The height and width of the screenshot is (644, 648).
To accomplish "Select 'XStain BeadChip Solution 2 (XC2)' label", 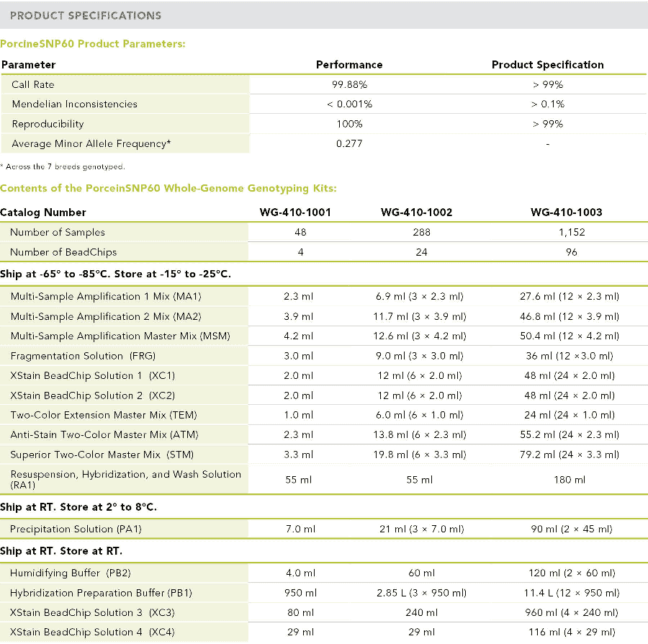I will (x=93, y=395).
